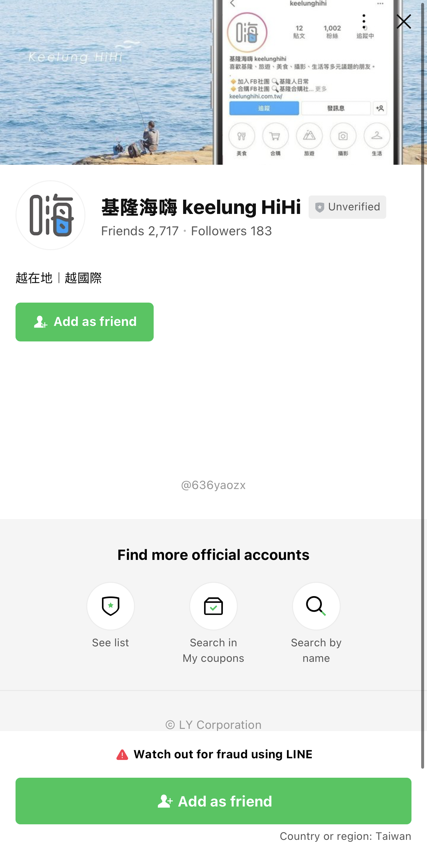Click the Unverified shield badge
Screen dimensions: 427x868
pos(347,207)
